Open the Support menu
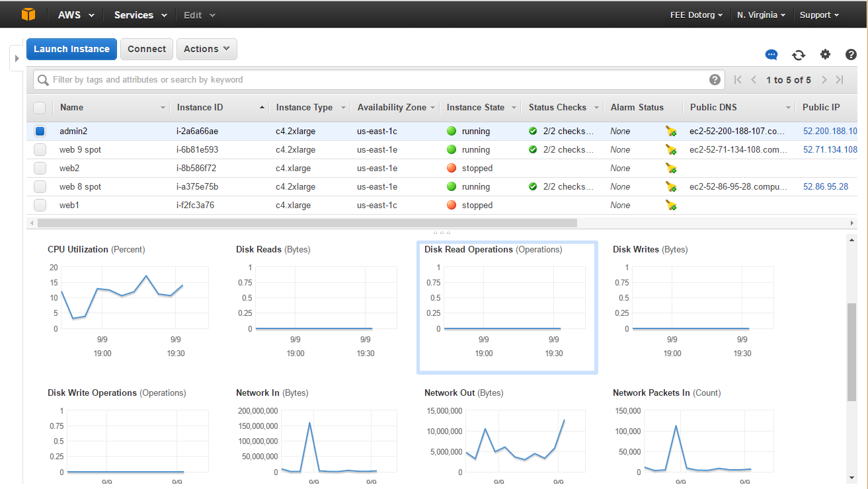 (x=819, y=15)
